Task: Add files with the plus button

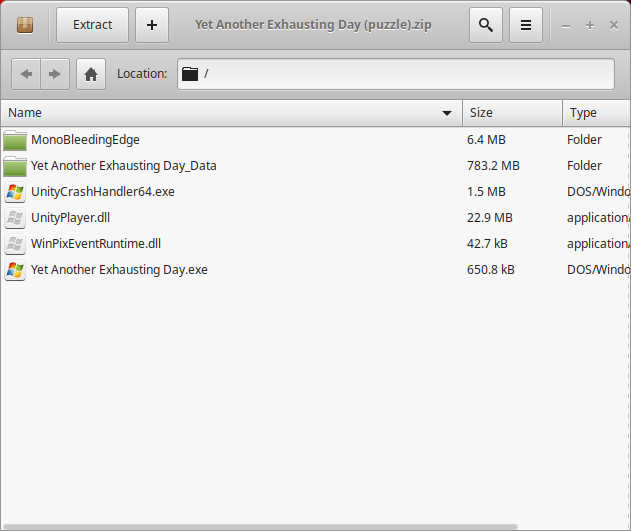Action: [x=152, y=25]
